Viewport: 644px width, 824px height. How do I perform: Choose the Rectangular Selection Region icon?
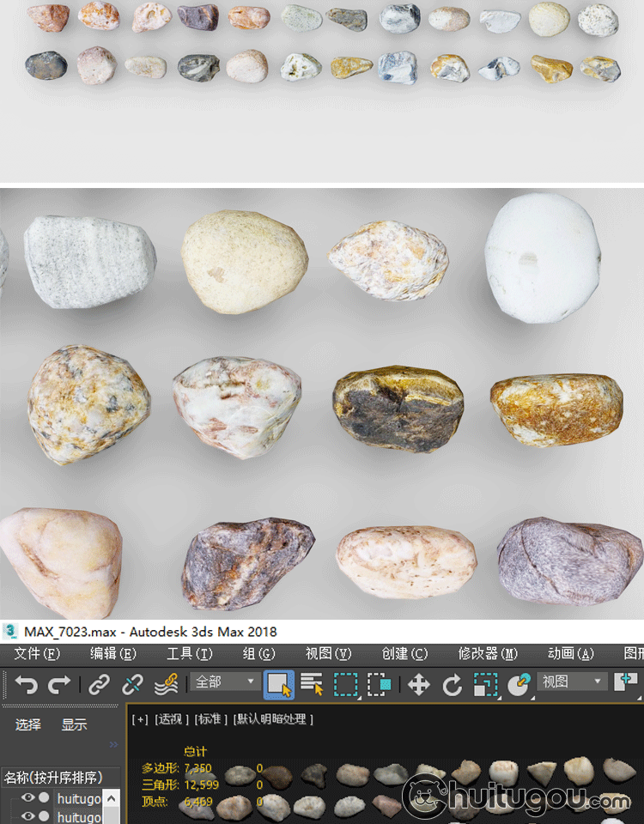[x=346, y=684]
